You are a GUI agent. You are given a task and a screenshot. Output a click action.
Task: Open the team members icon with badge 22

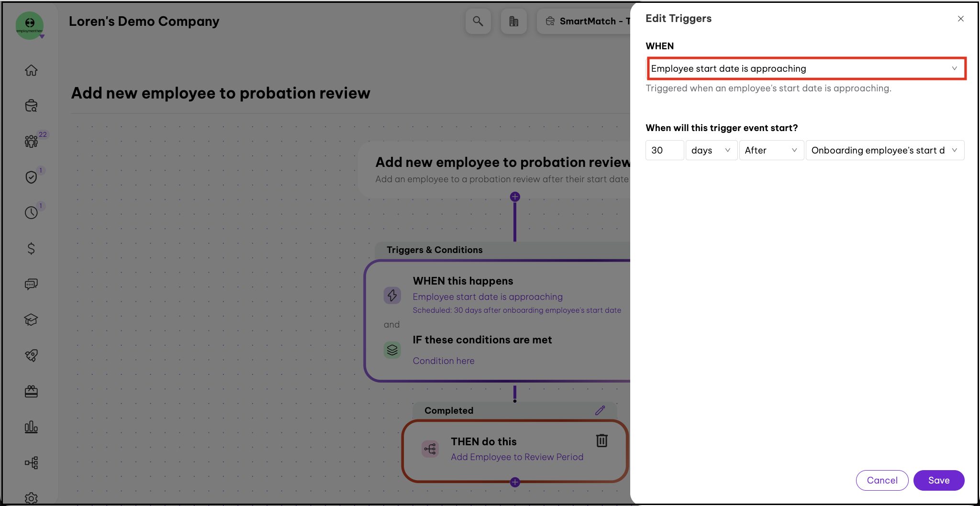[x=31, y=141]
